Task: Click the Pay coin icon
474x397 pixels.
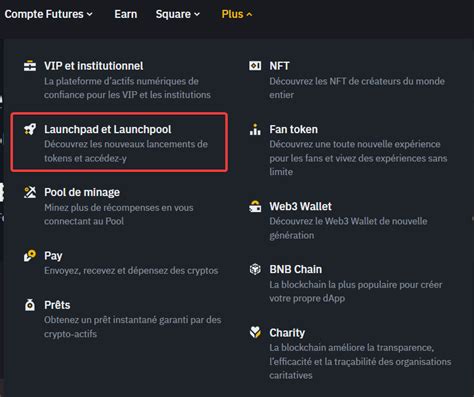Action: (x=30, y=256)
